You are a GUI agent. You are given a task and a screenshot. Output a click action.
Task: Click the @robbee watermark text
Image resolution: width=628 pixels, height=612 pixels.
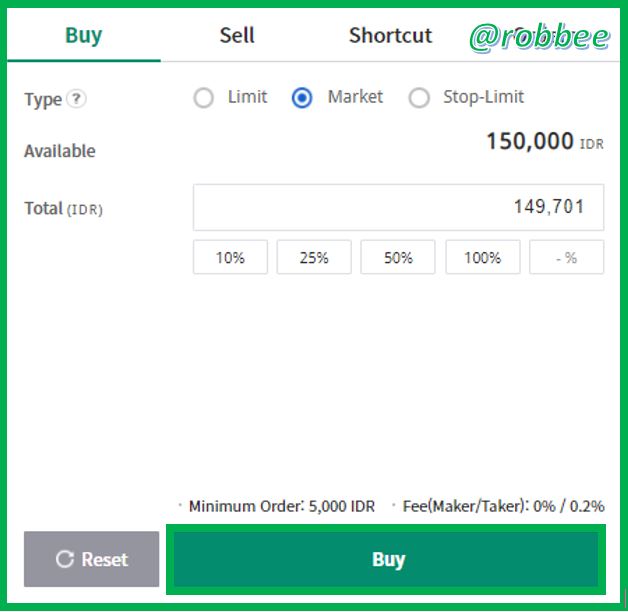coord(539,37)
